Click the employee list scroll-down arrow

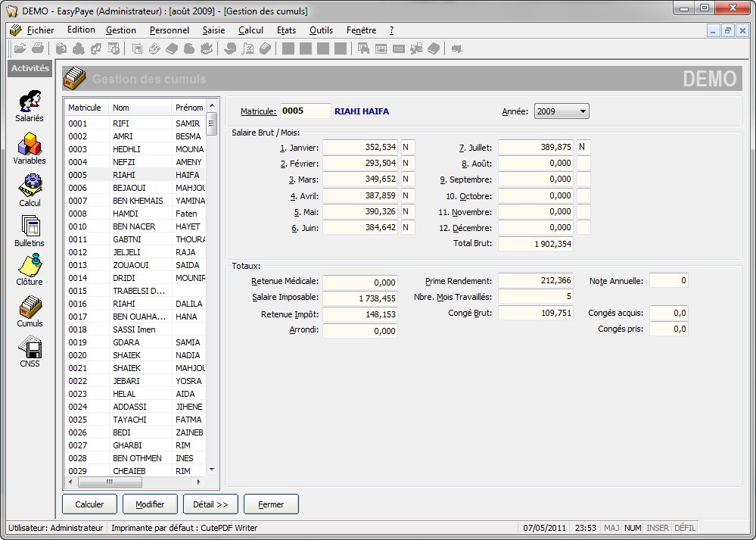[x=212, y=470]
